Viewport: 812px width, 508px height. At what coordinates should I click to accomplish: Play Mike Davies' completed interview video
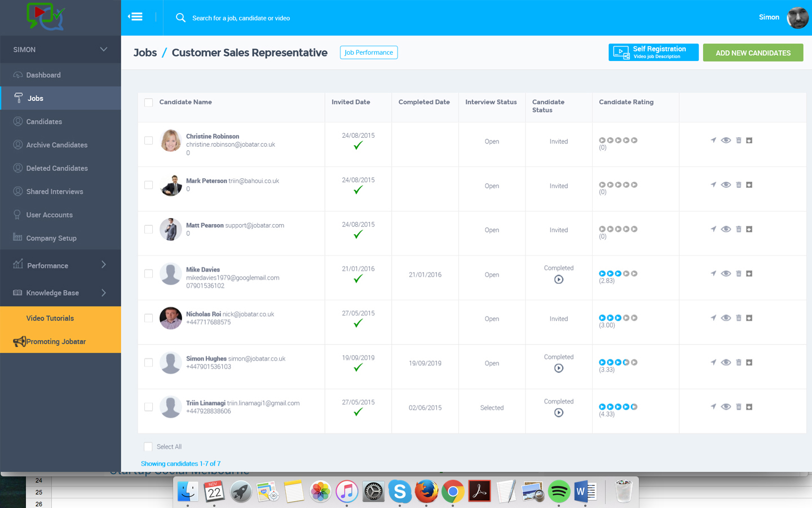click(559, 279)
